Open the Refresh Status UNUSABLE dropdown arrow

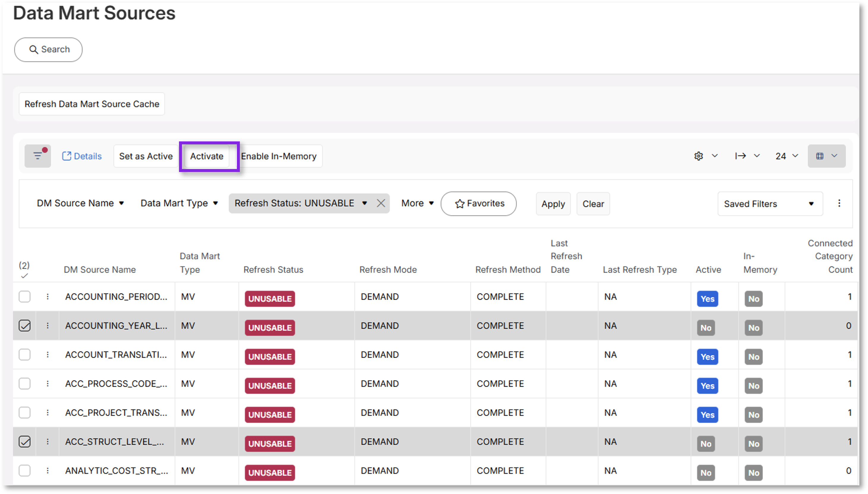365,203
